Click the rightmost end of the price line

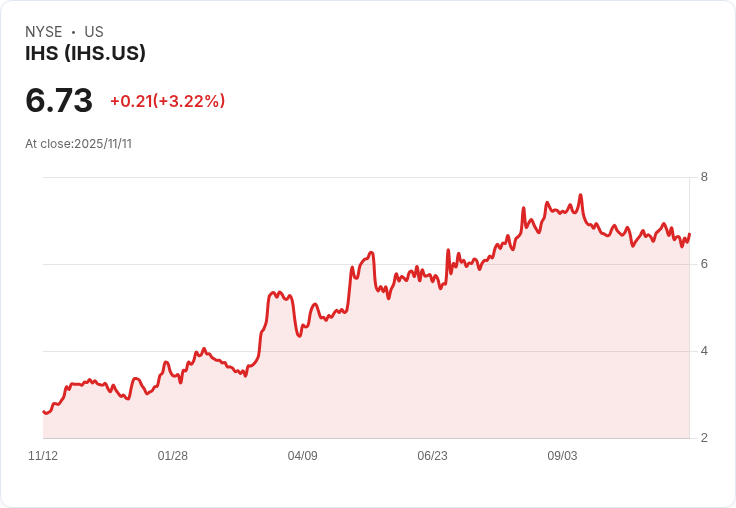(x=690, y=234)
